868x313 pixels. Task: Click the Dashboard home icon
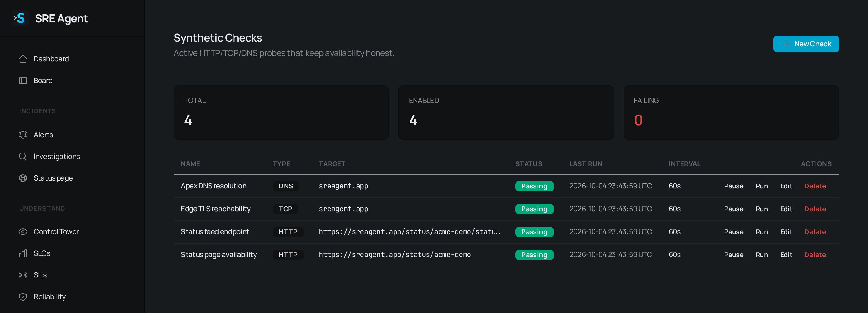[23, 59]
